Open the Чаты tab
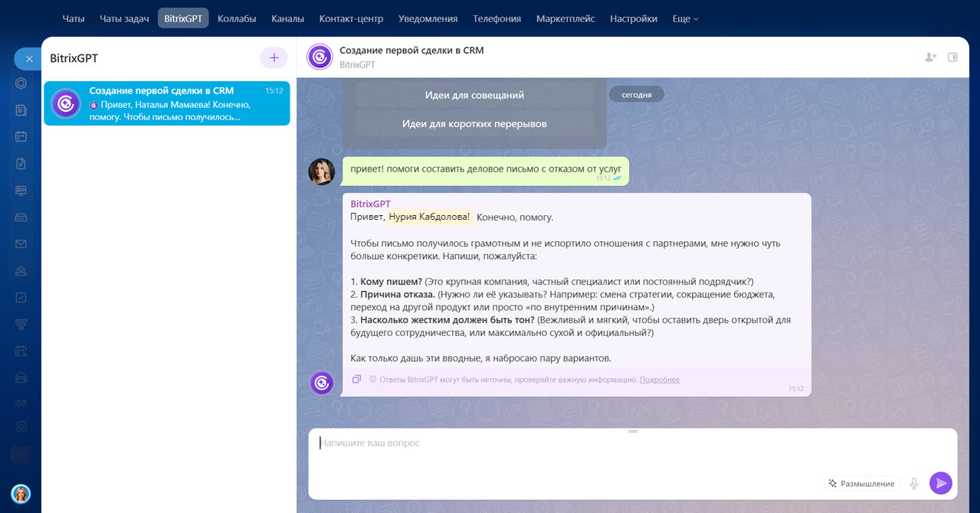 pyautogui.click(x=74, y=18)
